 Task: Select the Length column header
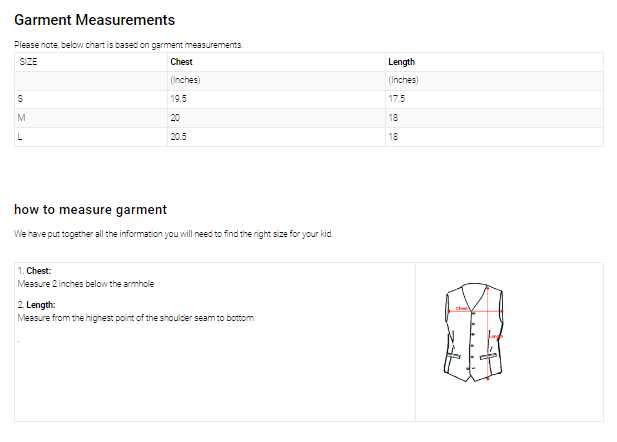(401, 62)
